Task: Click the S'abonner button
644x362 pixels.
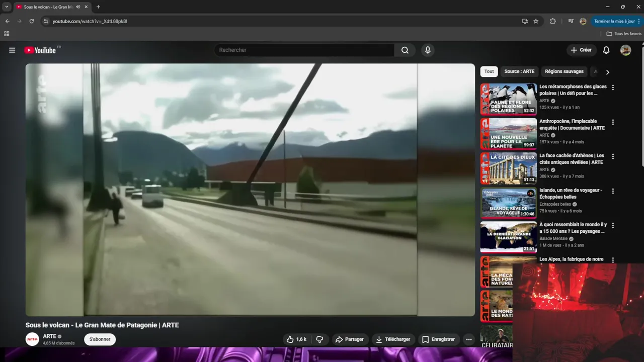Action: 100,339
